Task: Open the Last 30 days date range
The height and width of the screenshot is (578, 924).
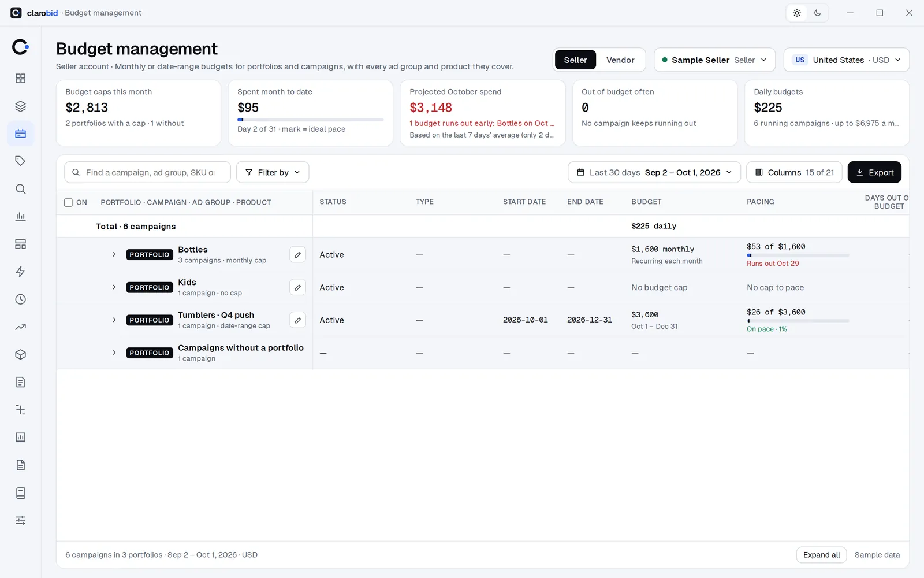Action: [x=654, y=172]
